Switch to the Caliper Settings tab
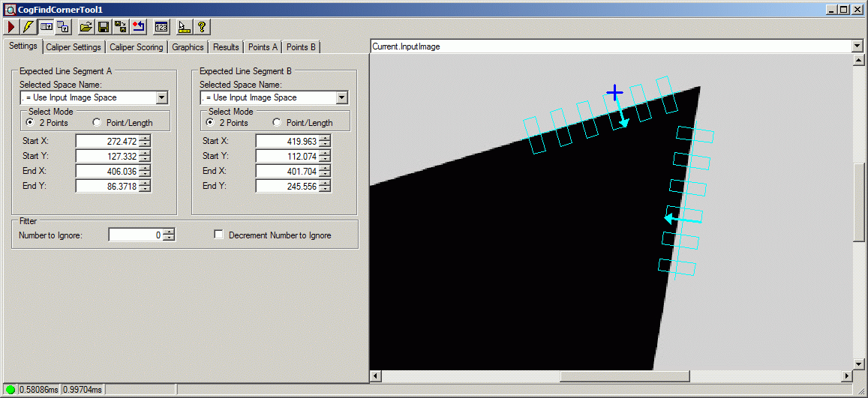The width and height of the screenshot is (868, 398). [73, 47]
